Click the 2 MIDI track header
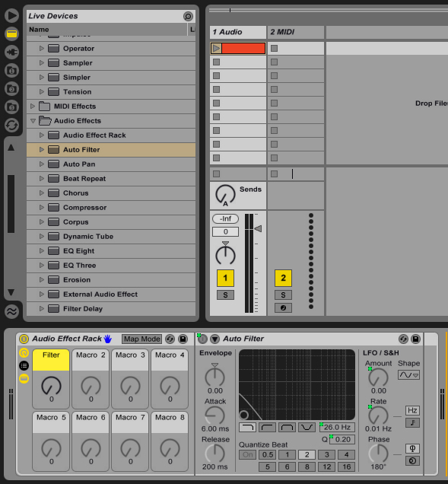This screenshot has width=448, height=484. click(296, 32)
